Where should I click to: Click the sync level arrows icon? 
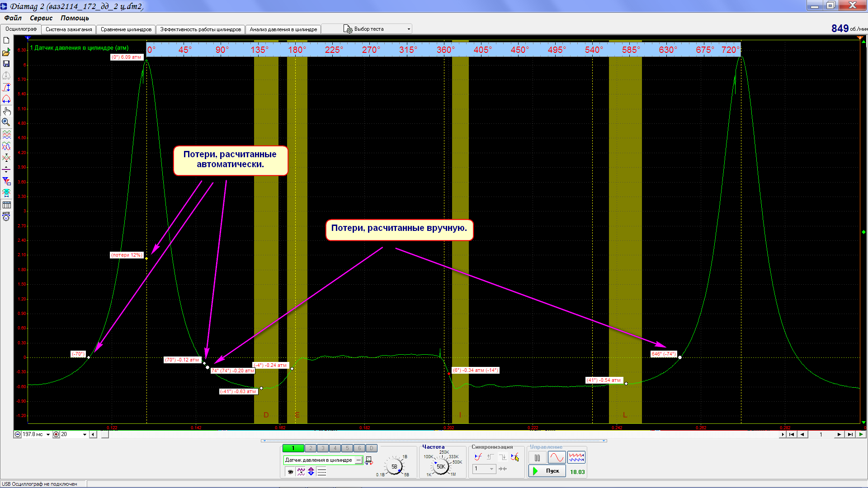point(503,469)
